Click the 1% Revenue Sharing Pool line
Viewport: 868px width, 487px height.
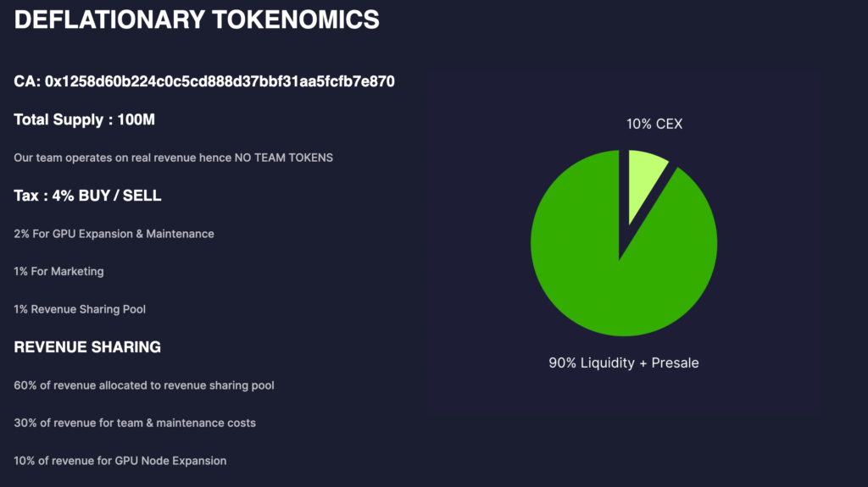[x=80, y=309]
